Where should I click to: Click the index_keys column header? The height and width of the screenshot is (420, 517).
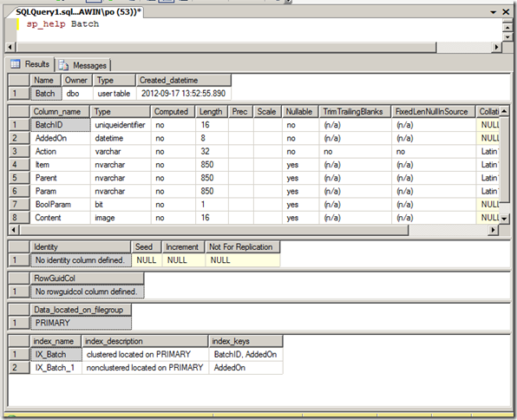click(245, 341)
